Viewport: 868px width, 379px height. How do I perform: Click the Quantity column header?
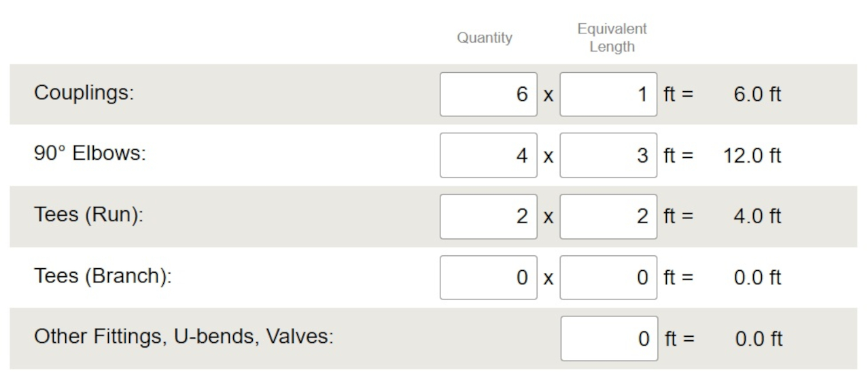click(x=484, y=38)
